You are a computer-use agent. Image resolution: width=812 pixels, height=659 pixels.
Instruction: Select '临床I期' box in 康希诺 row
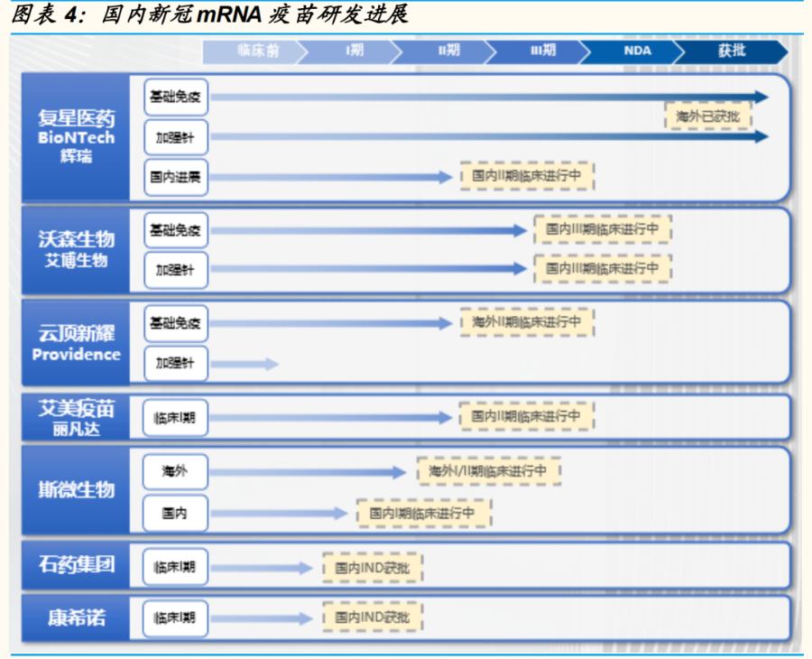click(175, 618)
